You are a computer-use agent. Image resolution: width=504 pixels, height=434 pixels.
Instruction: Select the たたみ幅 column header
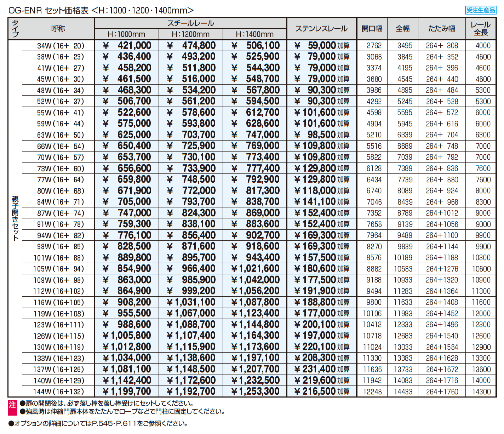[441, 29]
